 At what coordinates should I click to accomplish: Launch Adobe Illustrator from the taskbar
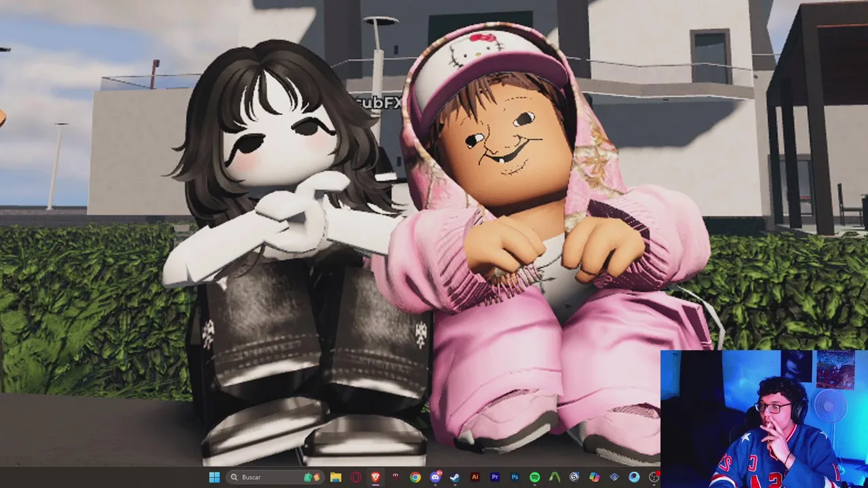[x=475, y=477]
